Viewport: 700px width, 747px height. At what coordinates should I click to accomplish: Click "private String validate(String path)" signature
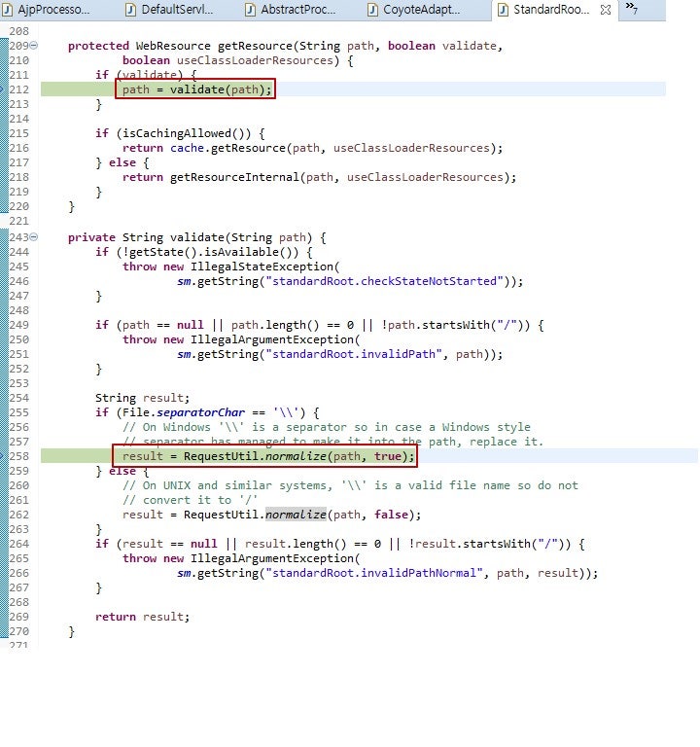191,237
